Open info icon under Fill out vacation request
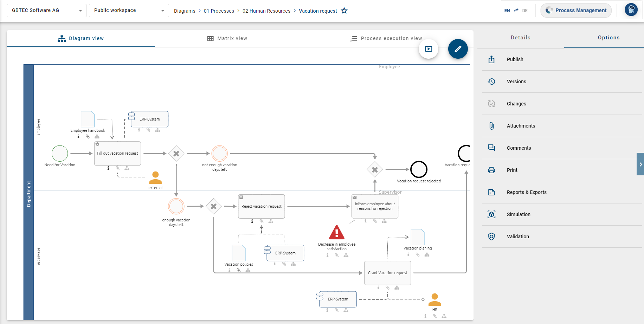This screenshot has width=644, height=324. (108, 168)
